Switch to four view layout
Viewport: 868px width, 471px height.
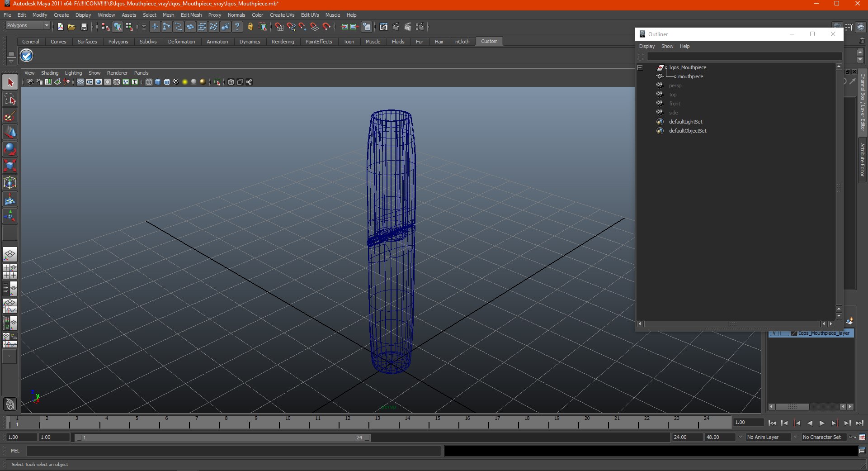[10, 271]
